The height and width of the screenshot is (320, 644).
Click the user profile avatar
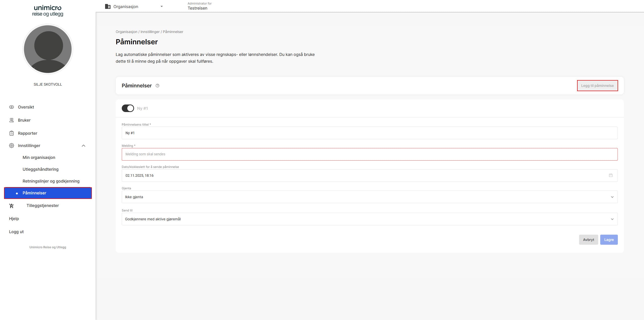(48, 49)
